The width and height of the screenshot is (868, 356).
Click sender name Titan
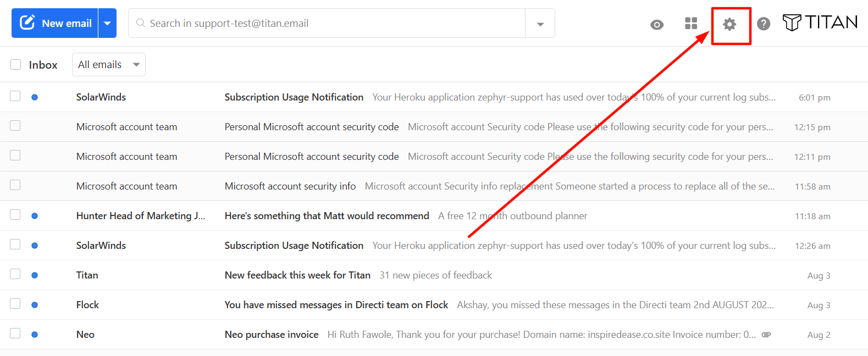click(87, 275)
